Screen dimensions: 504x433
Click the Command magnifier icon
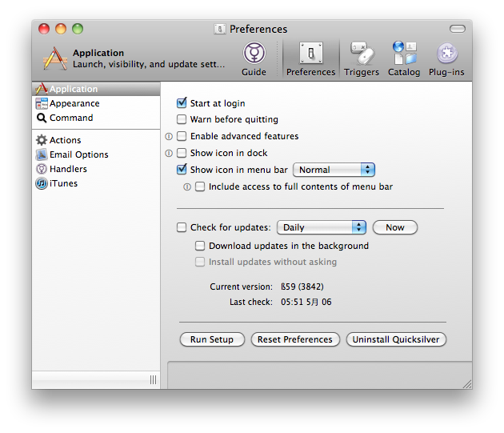tap(42, 118)
